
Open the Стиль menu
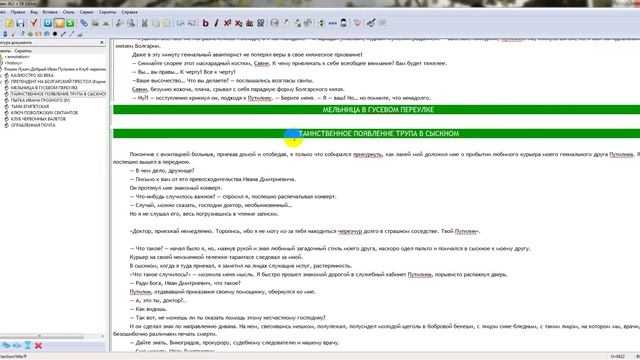69,12
